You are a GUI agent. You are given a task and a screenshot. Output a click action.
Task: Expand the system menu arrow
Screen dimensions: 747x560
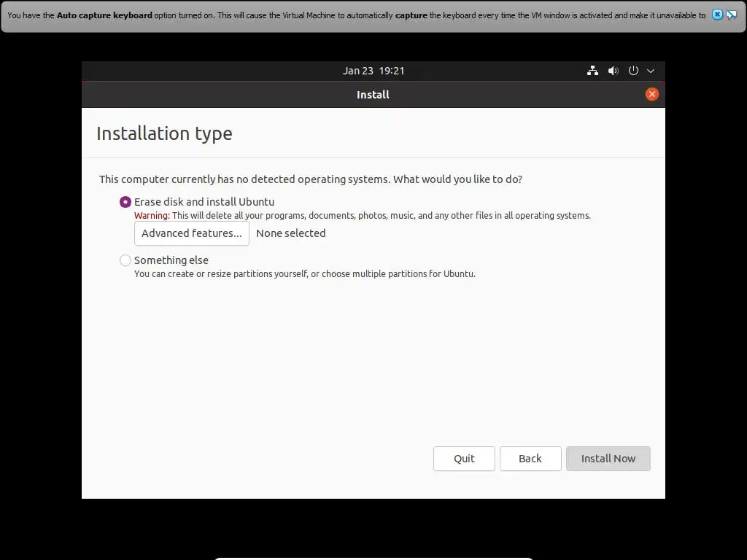651,71
